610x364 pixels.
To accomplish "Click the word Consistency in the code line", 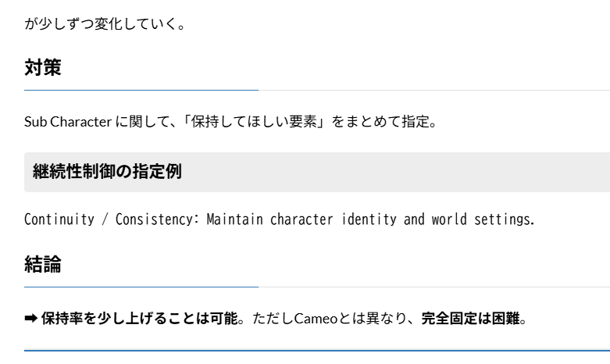I will coord(157,219).
